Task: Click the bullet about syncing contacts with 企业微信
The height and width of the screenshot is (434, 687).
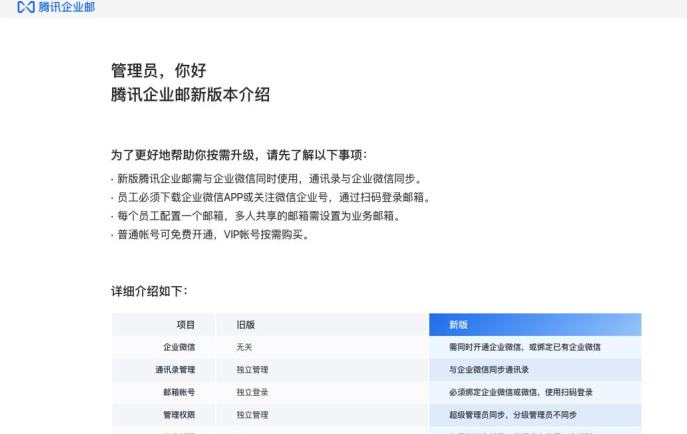Action: click(264, 179)
